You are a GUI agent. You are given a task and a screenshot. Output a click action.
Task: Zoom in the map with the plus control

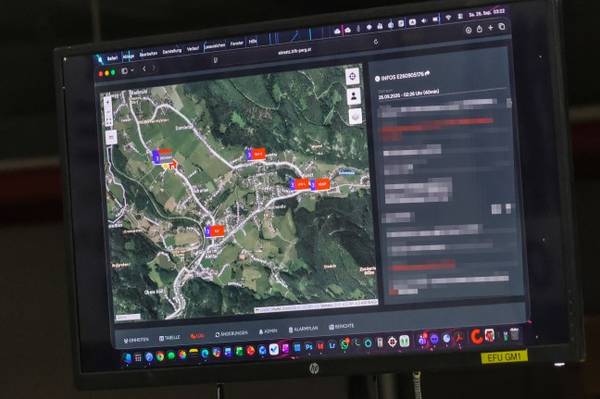pos(108,102)
